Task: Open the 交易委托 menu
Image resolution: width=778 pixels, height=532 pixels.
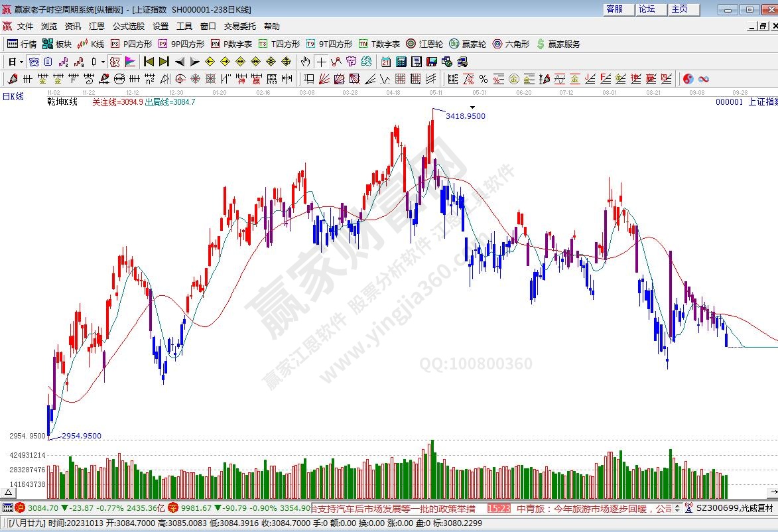Action: click(x=239, y=27)
